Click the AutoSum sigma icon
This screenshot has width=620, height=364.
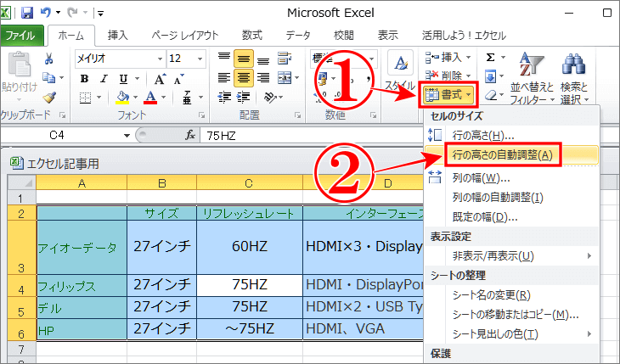pyautogui.click(x=490, y=58)
